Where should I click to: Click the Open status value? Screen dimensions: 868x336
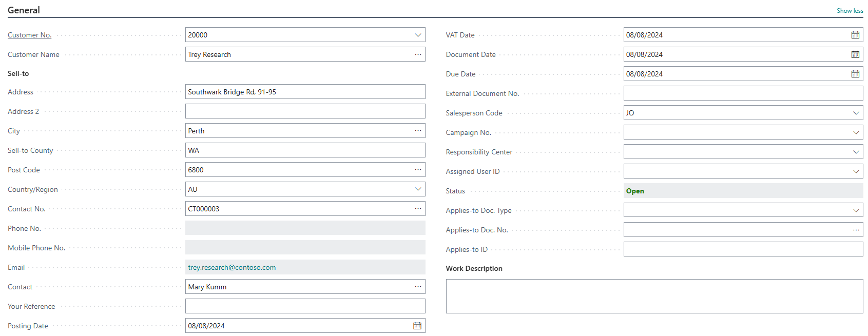[x=635, y=191]
